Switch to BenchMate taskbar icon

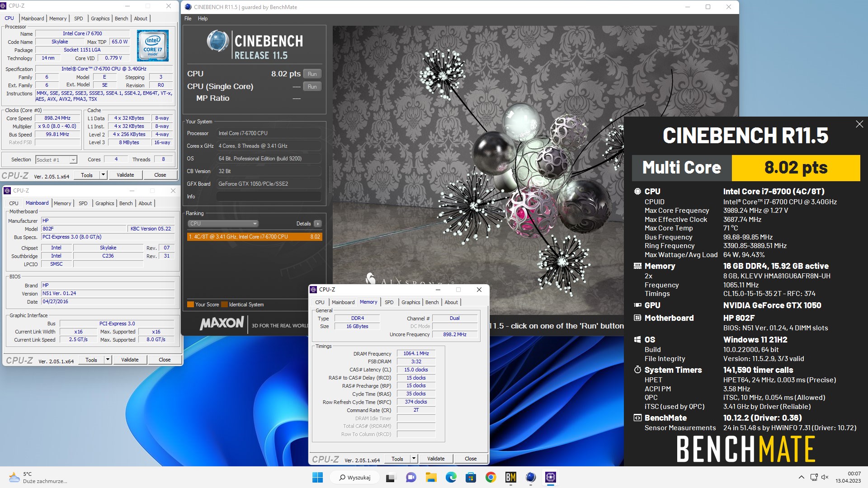pyautogui.click(x=511, y=477)
